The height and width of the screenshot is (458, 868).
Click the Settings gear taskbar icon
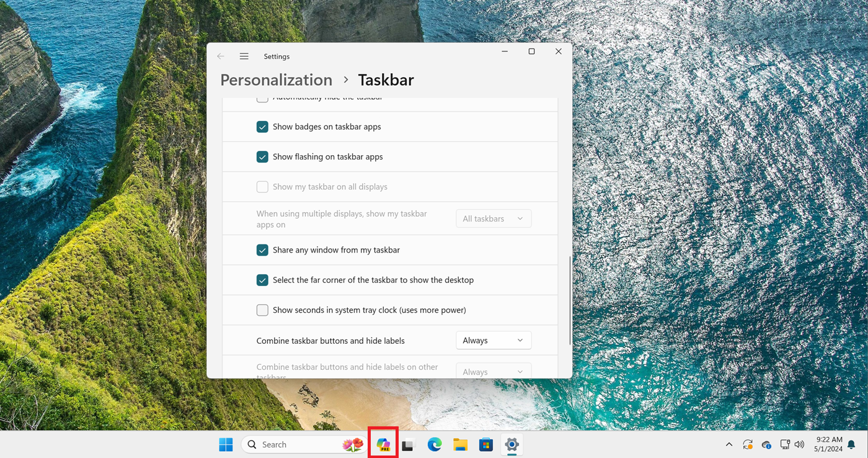511,444
